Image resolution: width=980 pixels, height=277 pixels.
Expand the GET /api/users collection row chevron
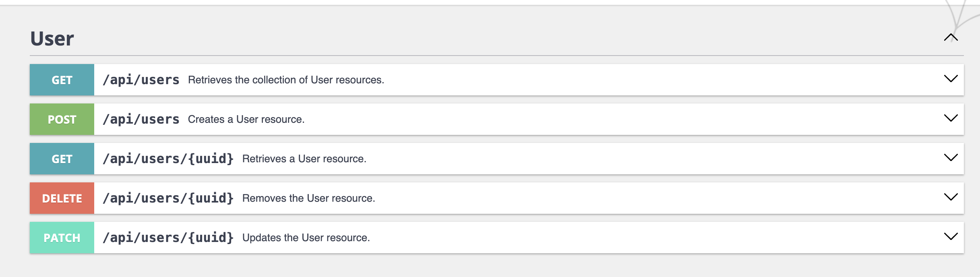pos(951,79)
